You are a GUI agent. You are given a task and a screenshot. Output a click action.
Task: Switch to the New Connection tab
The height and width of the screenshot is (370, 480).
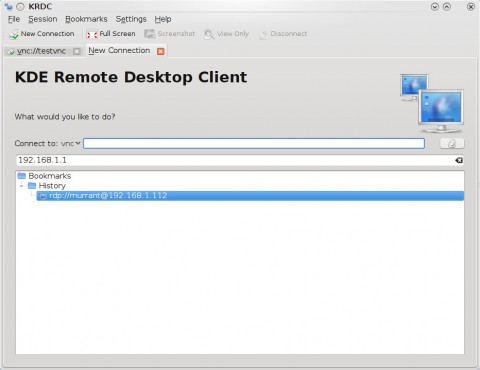coord(119,50)
